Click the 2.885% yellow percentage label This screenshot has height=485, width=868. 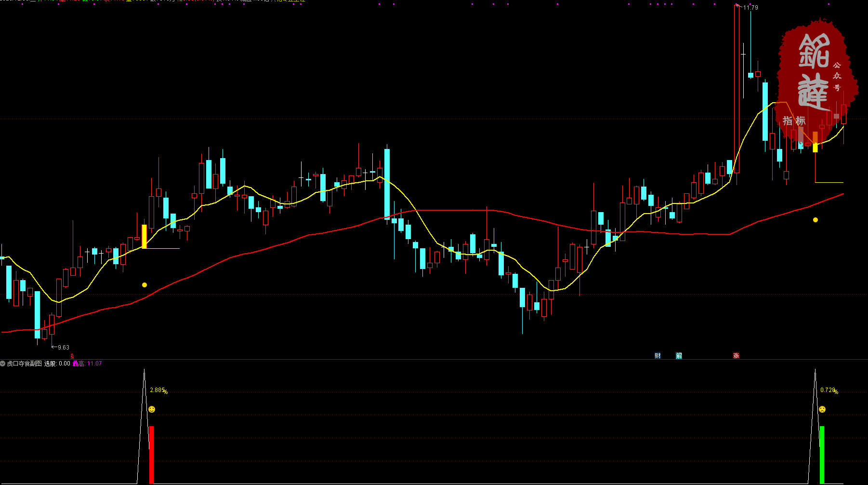(x=158, y=390)
